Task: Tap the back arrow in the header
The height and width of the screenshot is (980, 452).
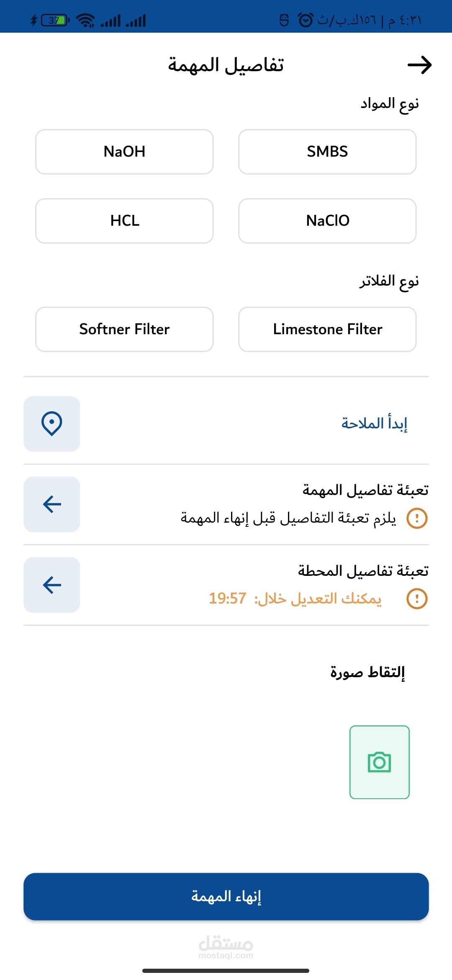Action: 419,65
